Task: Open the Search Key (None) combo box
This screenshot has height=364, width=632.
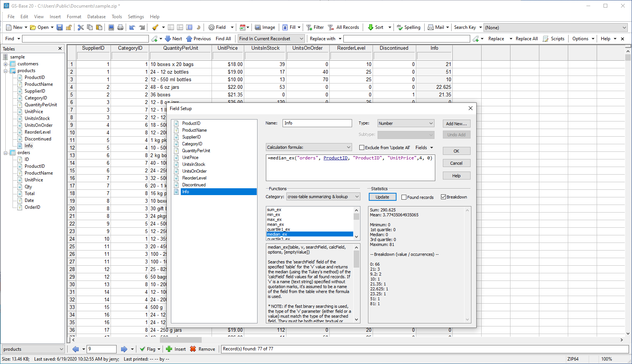Action: click(x=556, y=27)
